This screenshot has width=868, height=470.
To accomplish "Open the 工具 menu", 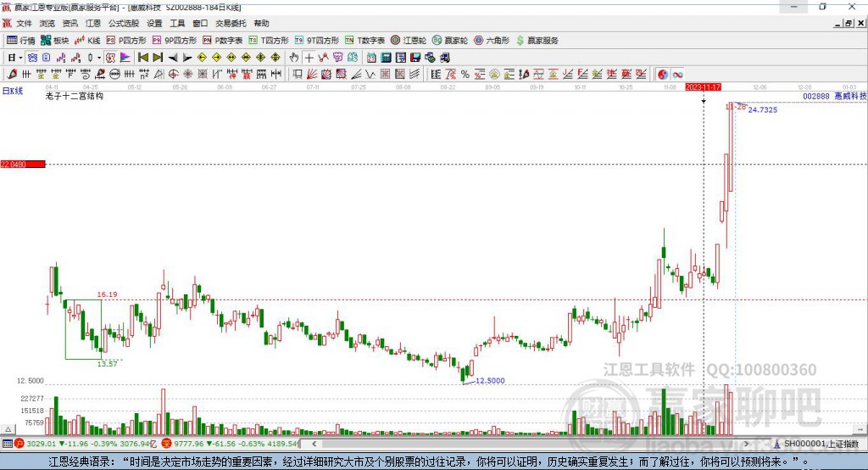I will pos(177,23).
